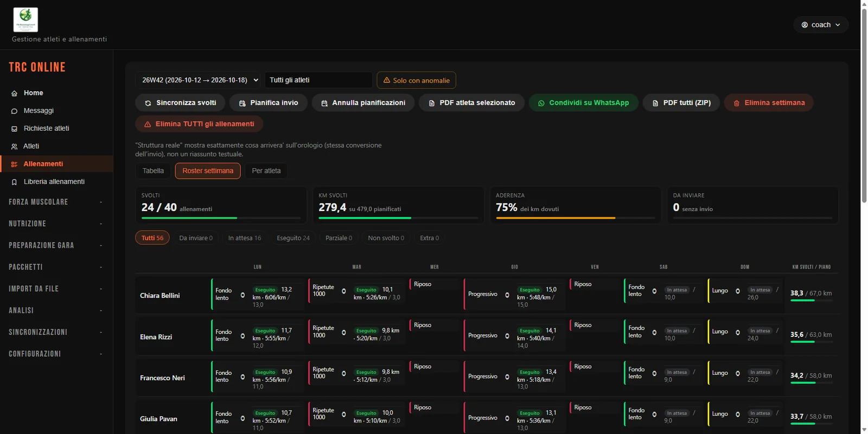Open the coach user menu
868x434 pixels.
pos(821,25)
